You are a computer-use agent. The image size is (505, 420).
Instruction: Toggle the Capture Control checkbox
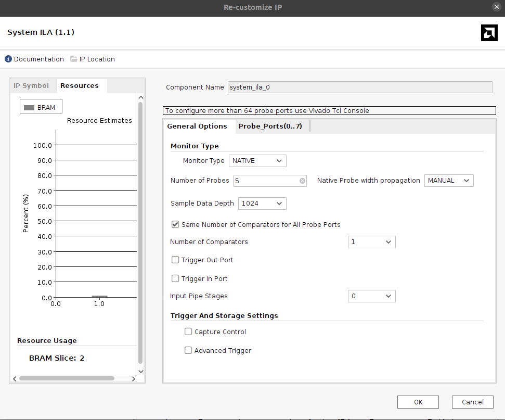[x=188, y=332]
